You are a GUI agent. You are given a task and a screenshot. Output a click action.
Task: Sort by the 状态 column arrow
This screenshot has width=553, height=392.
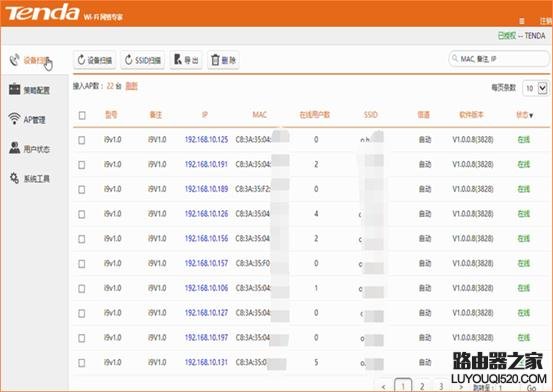[x=531, y=115]
